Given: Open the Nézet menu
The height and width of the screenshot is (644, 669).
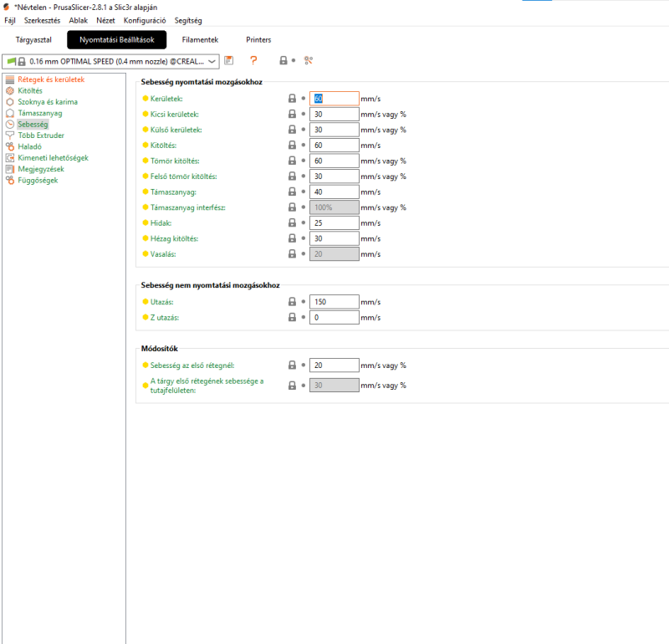Looking at the screenshot, I should (x=105, y=20).
